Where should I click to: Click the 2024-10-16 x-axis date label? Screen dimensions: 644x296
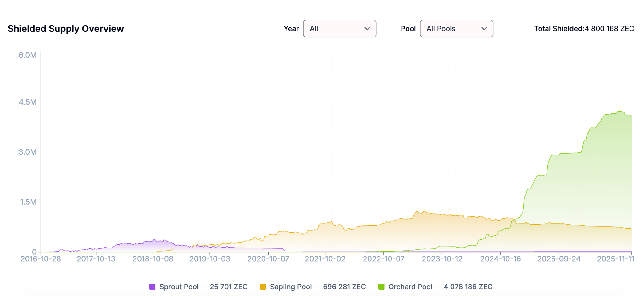[500, 259]
